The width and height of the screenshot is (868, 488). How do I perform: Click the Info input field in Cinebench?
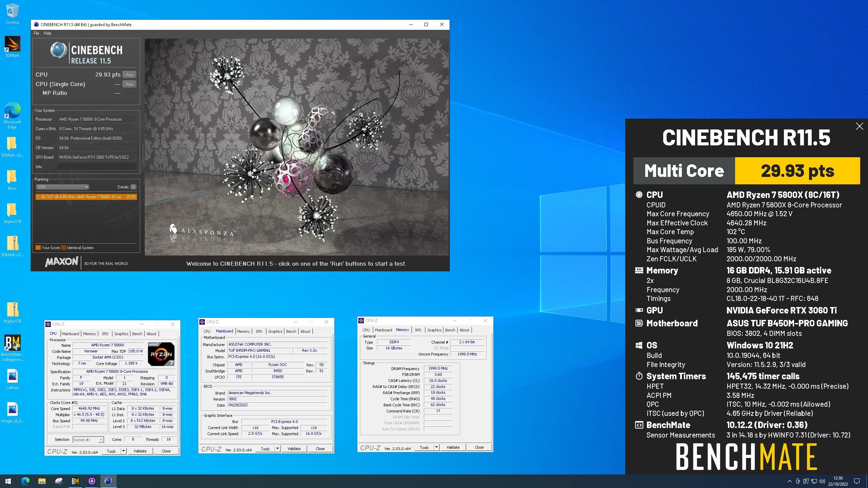tap(97, 167)
